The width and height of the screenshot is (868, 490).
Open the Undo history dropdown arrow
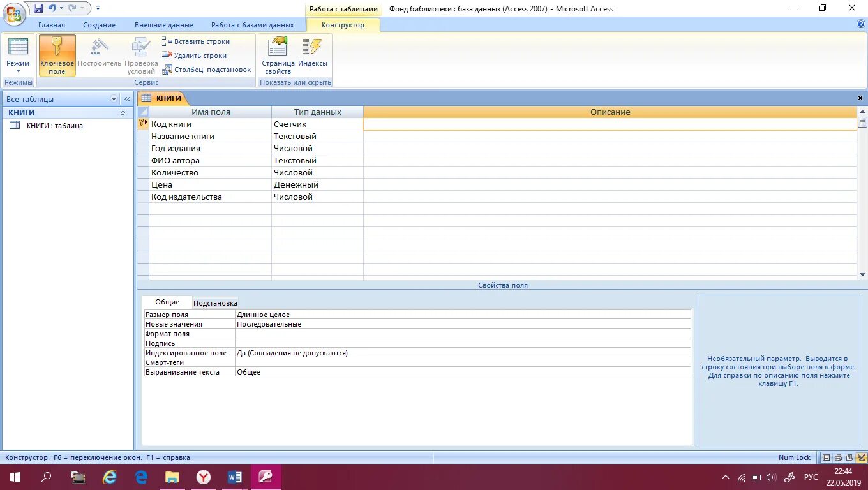point(61,8)
